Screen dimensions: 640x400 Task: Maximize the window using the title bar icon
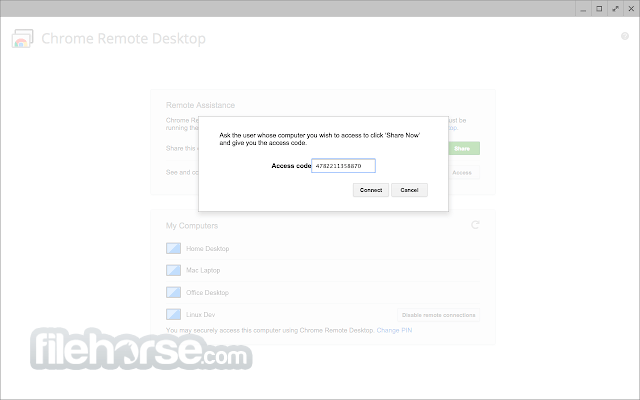pos(599,9)
